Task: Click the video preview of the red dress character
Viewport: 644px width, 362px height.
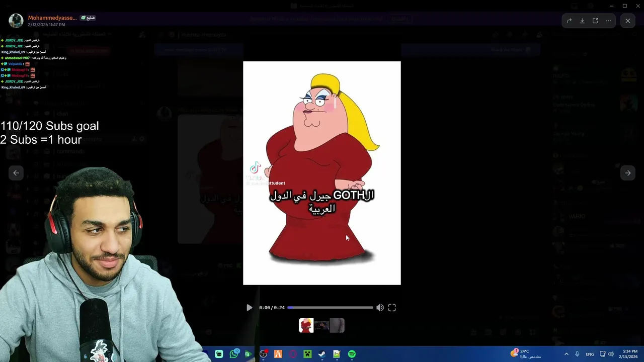Action: pos(322,173)
